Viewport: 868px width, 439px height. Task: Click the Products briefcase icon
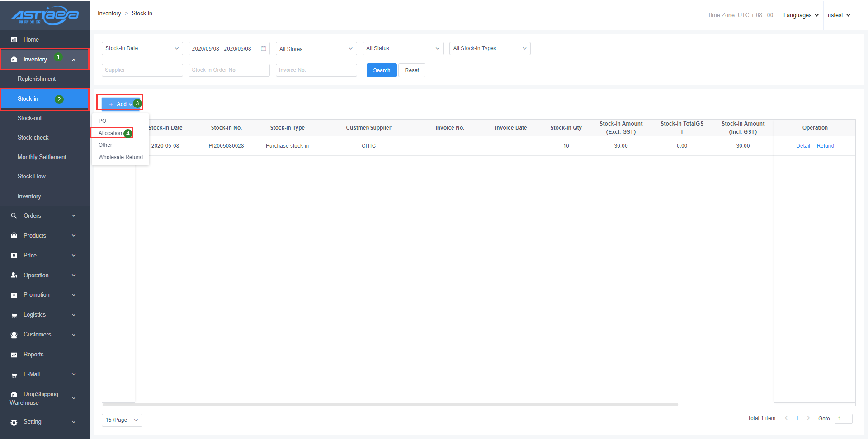click(x=14, y=236)
